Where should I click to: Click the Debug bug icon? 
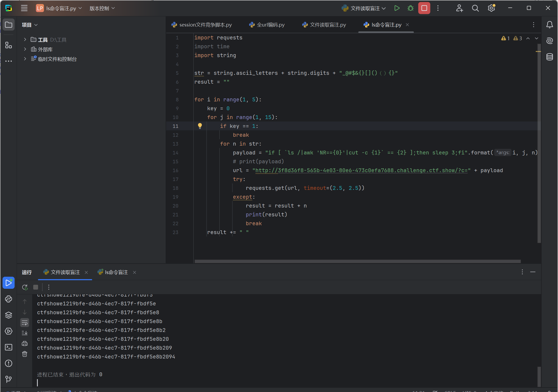[x=410, y=8]
